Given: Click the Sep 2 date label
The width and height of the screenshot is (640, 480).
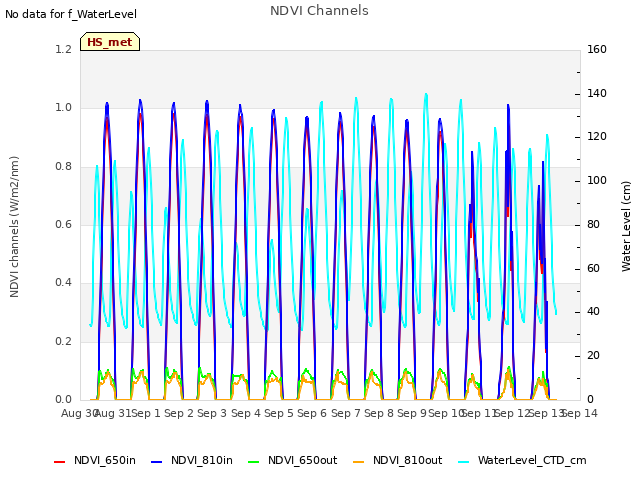Looking at the screenshot, I should click(179, 413).
